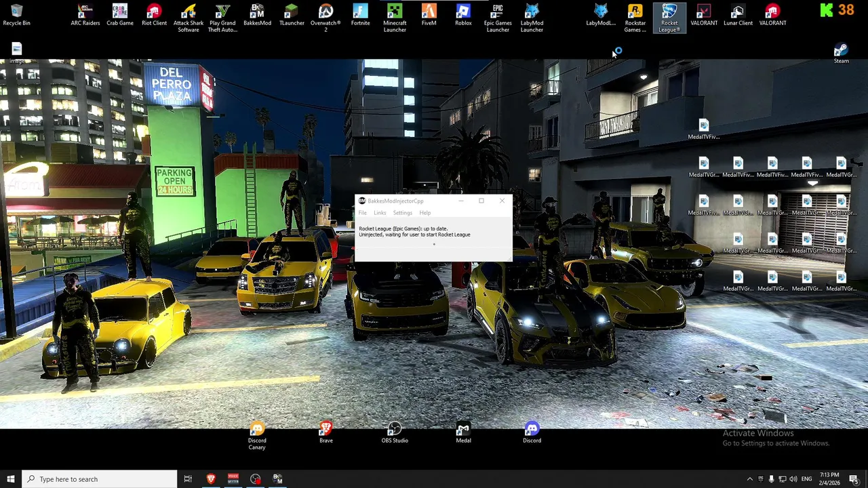
Task: Open the TLauncher desktop icon
Action: coord(292,15)
